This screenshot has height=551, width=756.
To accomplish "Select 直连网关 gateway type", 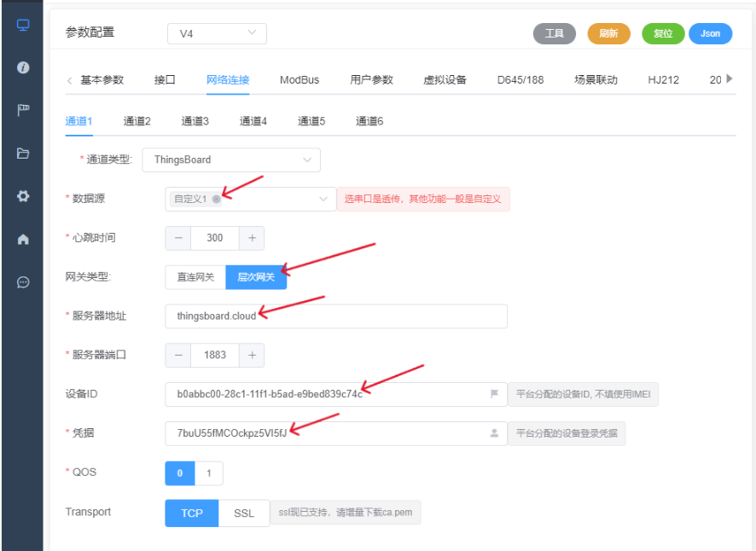I will tap(195, 277).
